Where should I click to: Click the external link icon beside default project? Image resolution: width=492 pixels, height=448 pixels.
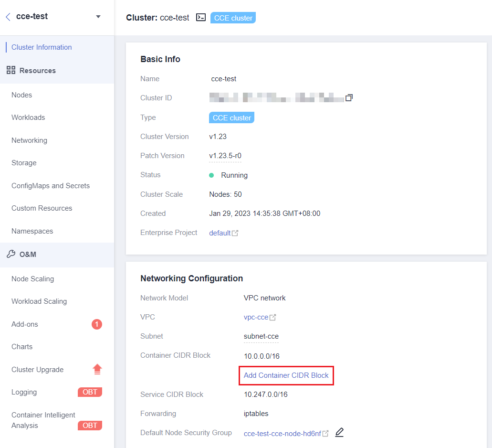point(235,233)
